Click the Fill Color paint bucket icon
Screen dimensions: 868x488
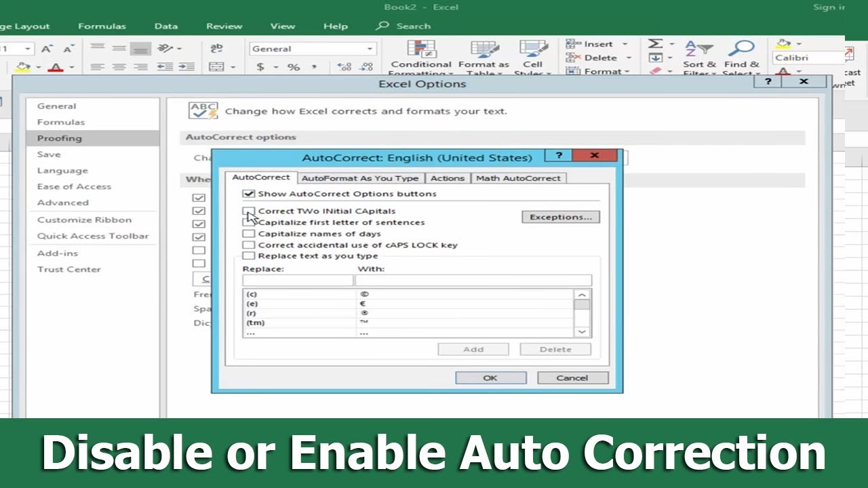click(22, 67)
